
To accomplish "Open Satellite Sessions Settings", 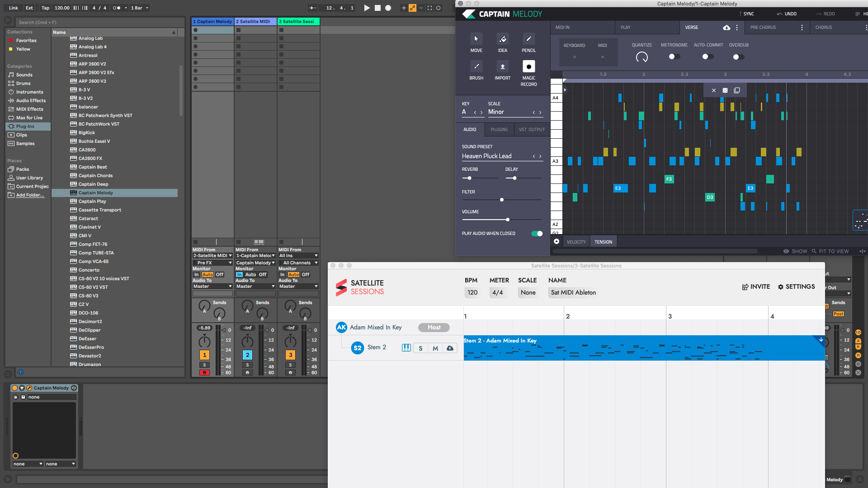I will click(796, 286).
